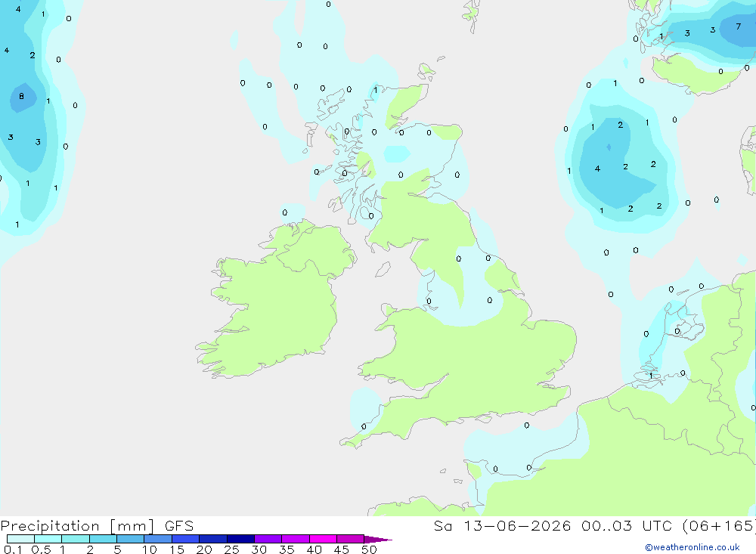
Task: Click the "Precipitation [mm]" title text
Action: pyautogui.click(x=77, y=526)
